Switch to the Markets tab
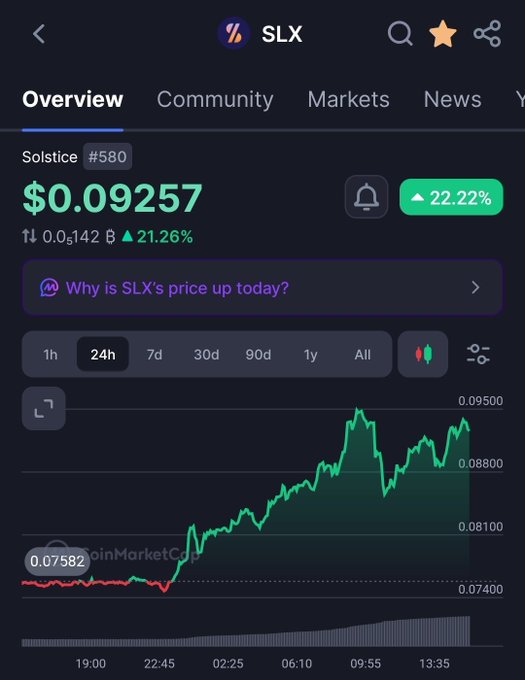This screenshot has height=680, width=525. (x=349, y=99)
